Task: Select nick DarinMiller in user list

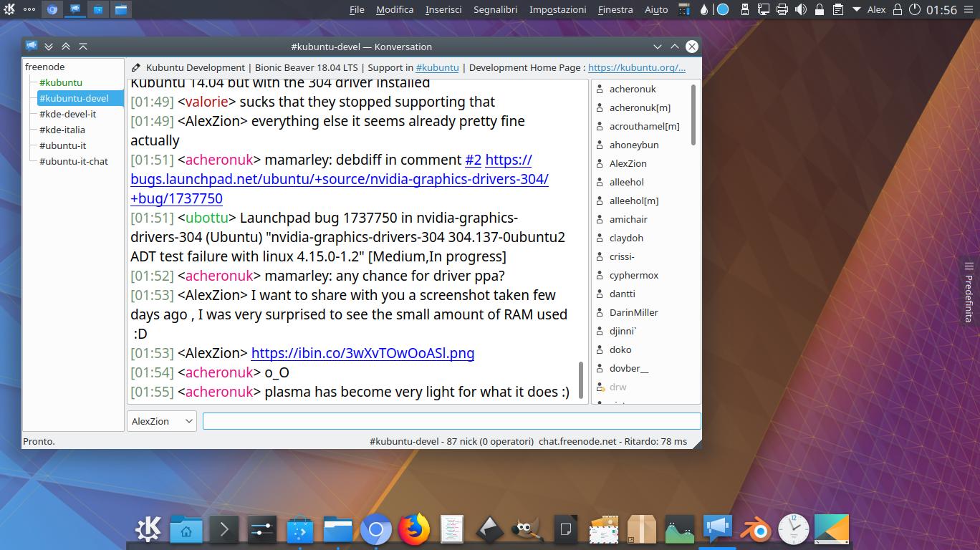Action: (x=633, y=312)
